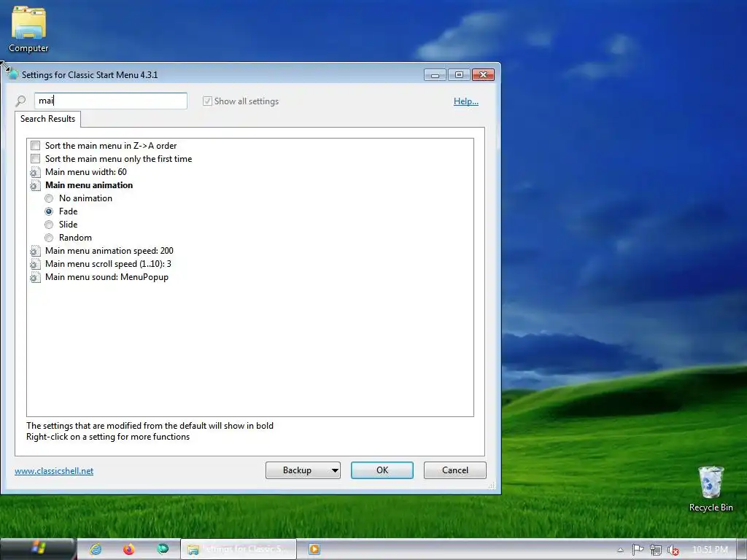Image resolution: width=747 pixels, height=560 pixels.
Task: Click the OK button
Action: point(382,470)
